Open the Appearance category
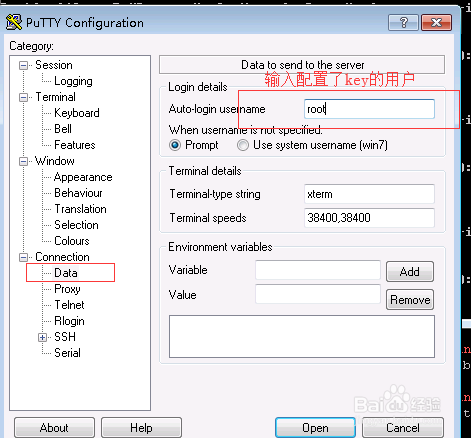This screenshot has height=438, width=471. [83, 177]
